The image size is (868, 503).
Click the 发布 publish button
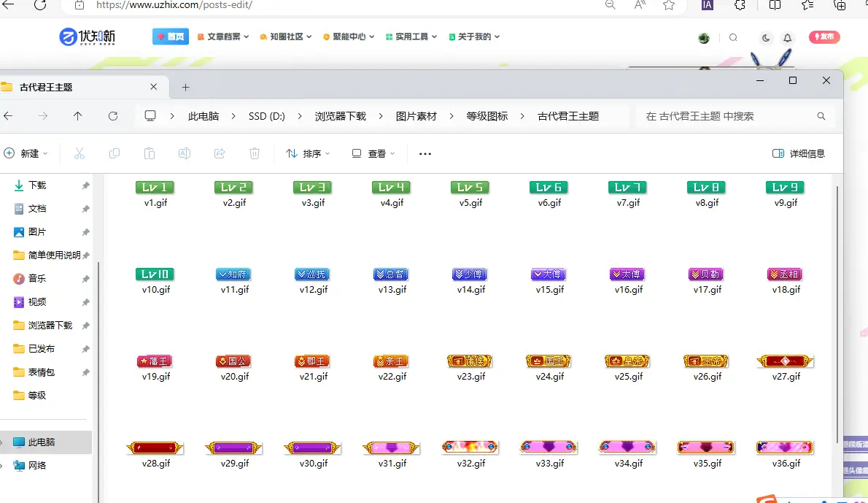pos(824,37)
